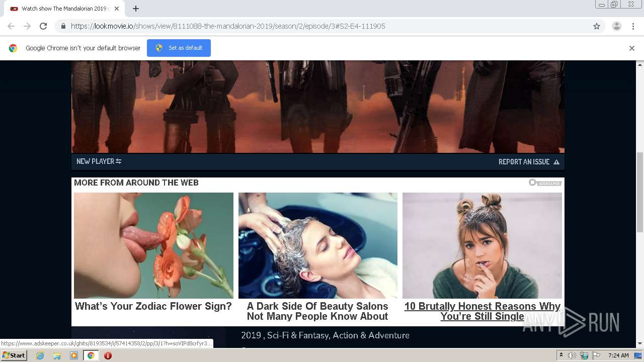This screenshot has width=644, height=362.
Task: Click the video player area
Action: click(318, 107)
